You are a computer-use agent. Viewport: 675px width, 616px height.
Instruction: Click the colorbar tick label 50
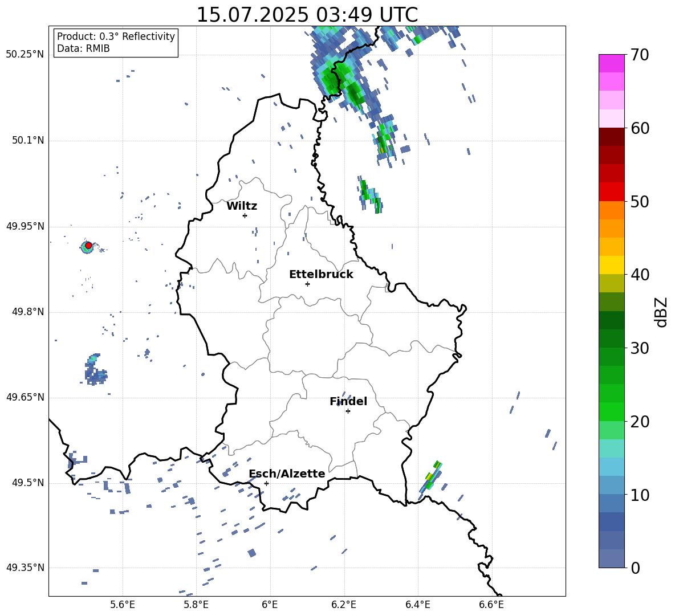pos(640,202)
